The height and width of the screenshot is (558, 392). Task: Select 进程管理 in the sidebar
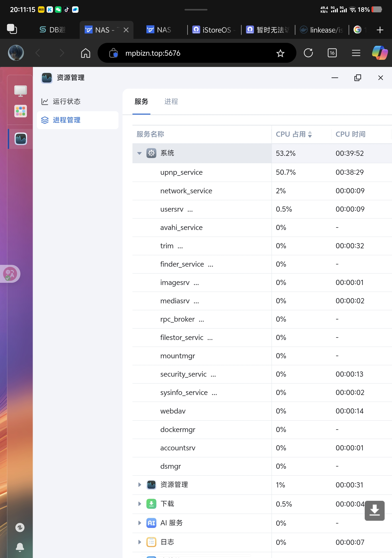click(x=66, y=120)
